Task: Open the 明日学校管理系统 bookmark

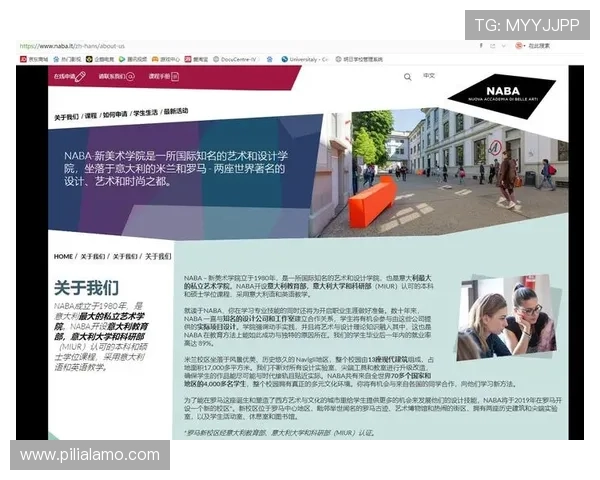Action: click(x=359, y=59)
